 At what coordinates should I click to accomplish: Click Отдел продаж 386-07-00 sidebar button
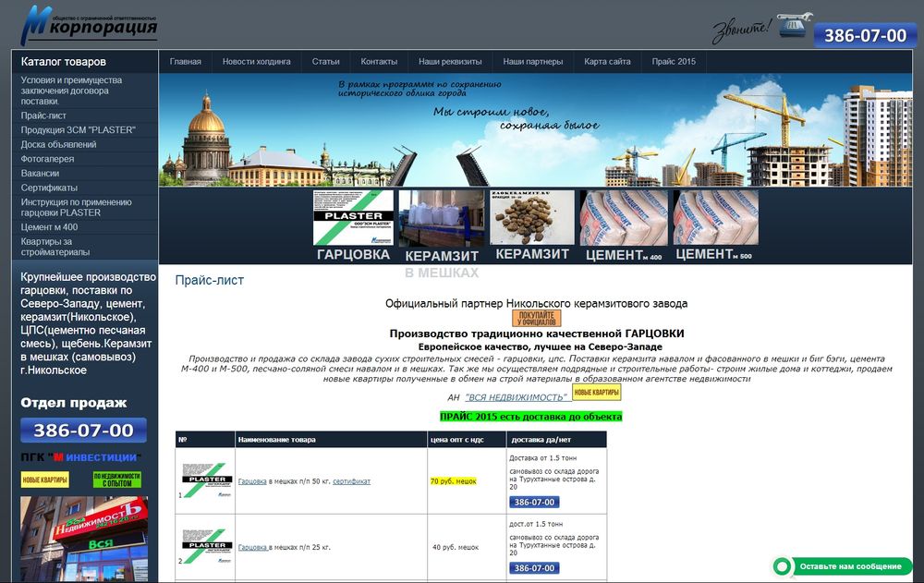pos(83,431)
